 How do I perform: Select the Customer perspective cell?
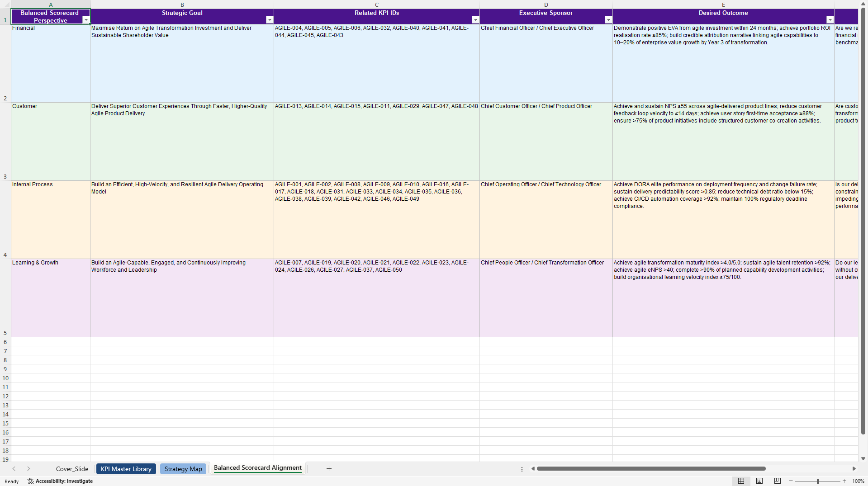[51, 142]
